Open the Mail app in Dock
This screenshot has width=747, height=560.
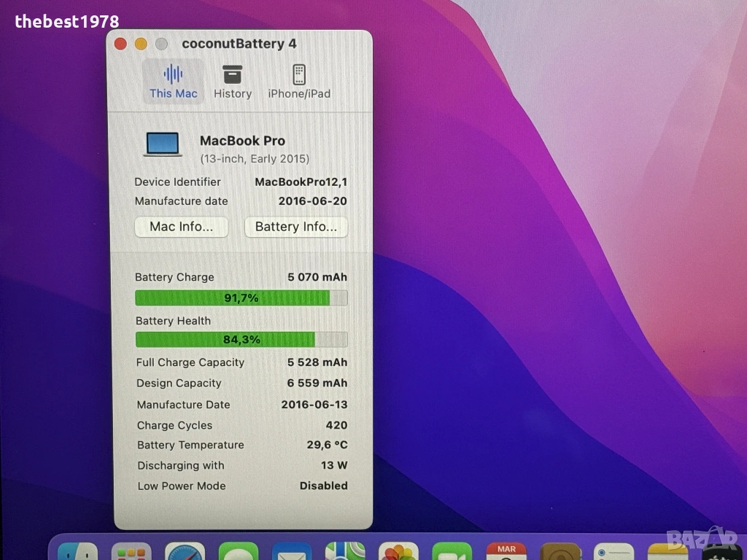point(292,552)
